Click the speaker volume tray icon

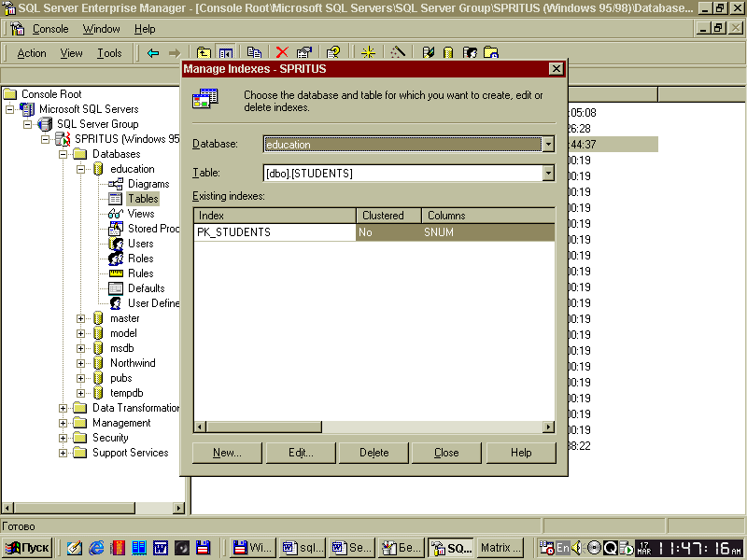tap(576, 548)
